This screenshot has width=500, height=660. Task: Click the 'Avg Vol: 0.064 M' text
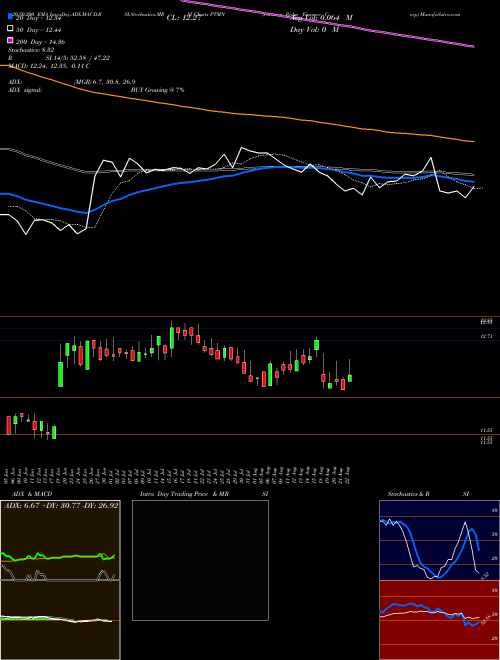click(321, 18)
